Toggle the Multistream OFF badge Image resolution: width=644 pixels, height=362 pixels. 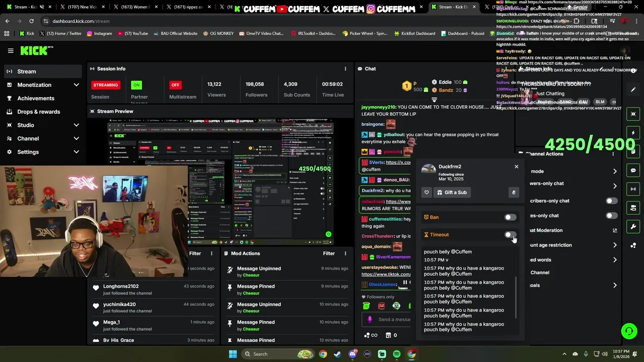point(175,85)
